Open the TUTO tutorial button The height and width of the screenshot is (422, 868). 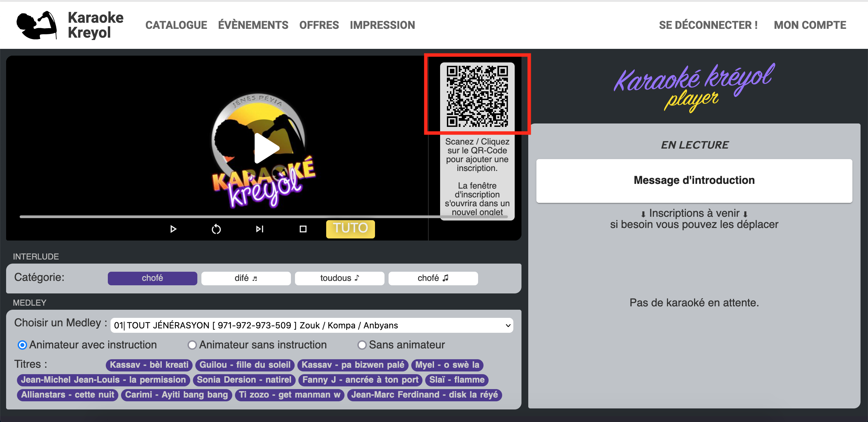click(x=350, y=229)
